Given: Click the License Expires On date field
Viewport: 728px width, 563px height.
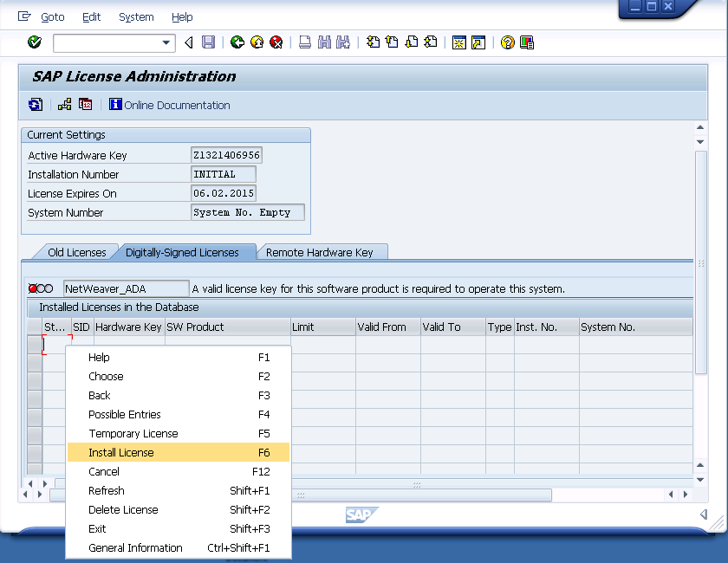Looking at the screenshot, I should pos(224,193).
